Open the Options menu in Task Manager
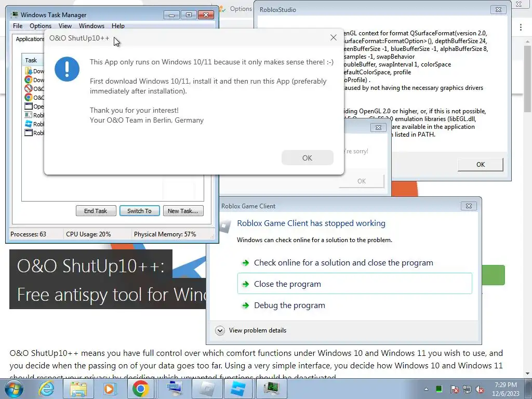Viewport: 532px width, 399px height. 41,26
